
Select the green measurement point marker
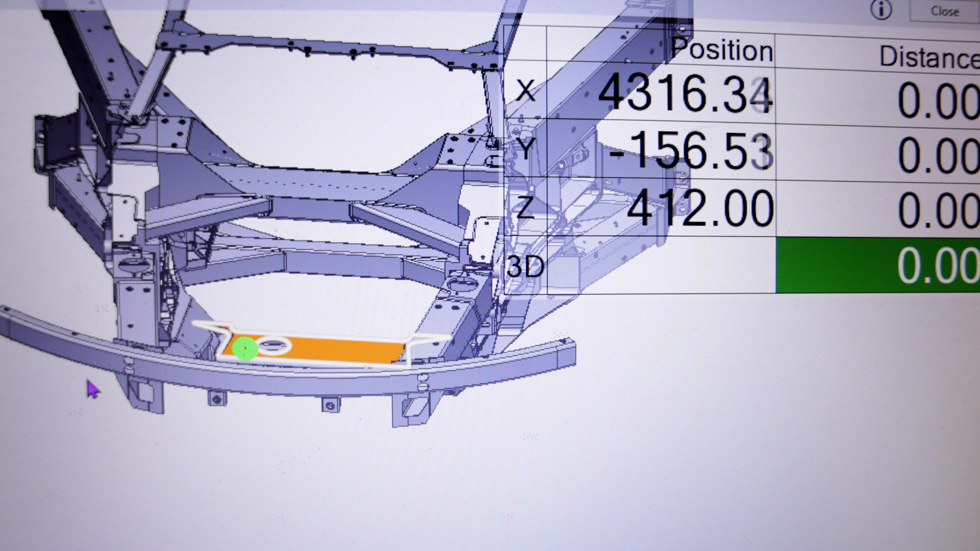tap(246, 348)
